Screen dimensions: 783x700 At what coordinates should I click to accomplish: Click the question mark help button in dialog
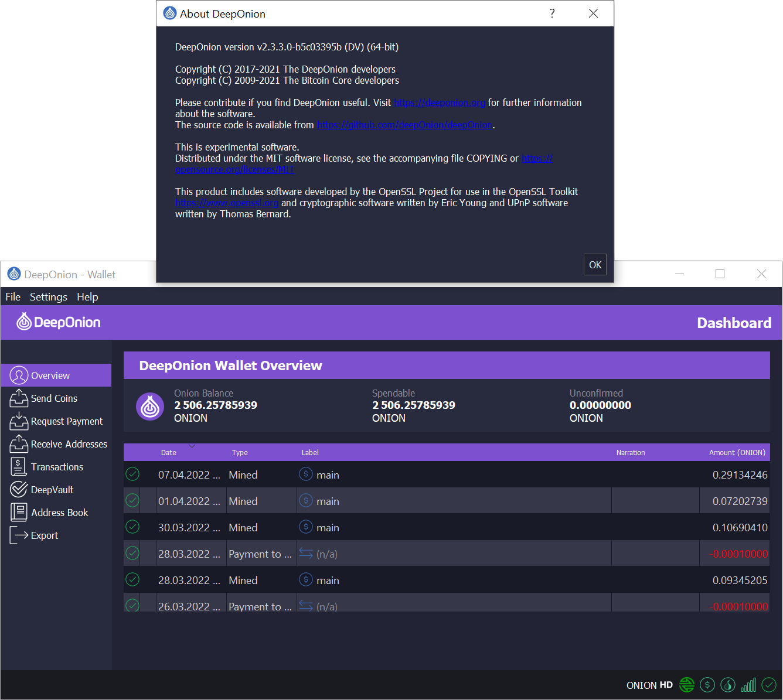click(x=552, y=13)
